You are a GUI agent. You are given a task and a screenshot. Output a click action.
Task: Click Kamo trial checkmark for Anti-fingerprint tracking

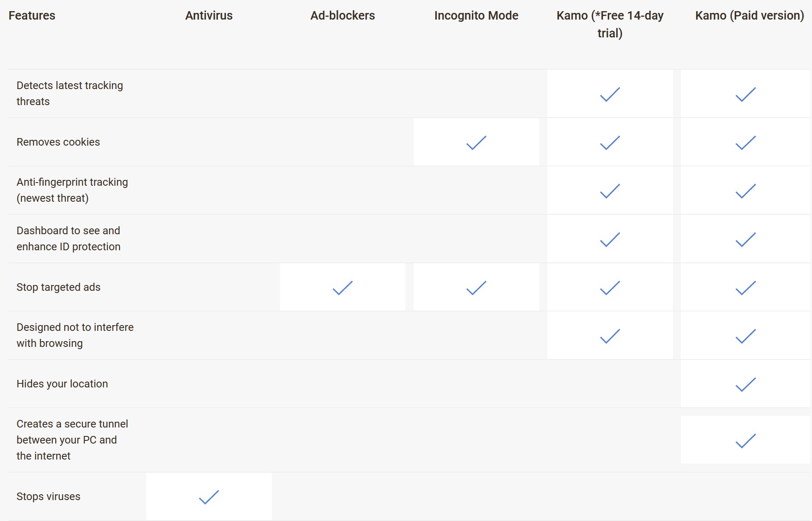point(610,191)
